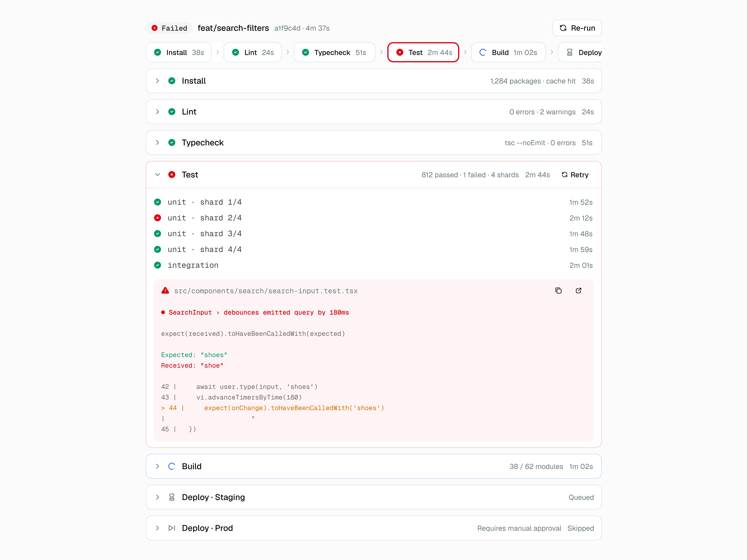
Task: Expand the Typecheck step row
Action: (373, 142)
